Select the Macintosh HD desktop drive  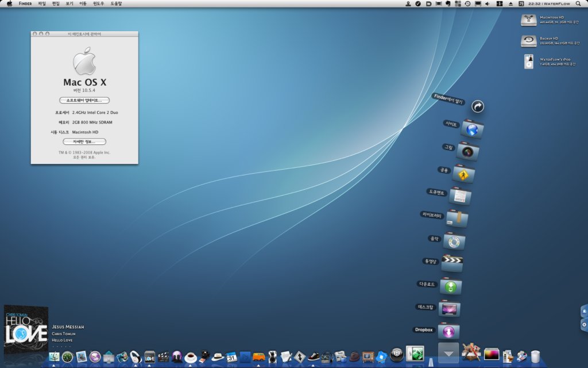pyautogui.click(x=529, y=20)
